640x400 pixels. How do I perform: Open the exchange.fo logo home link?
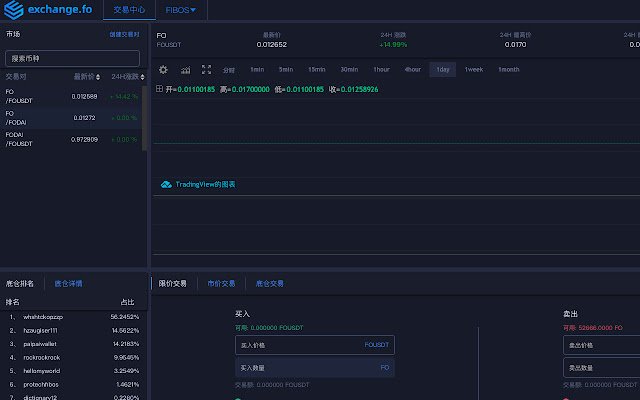48,9
